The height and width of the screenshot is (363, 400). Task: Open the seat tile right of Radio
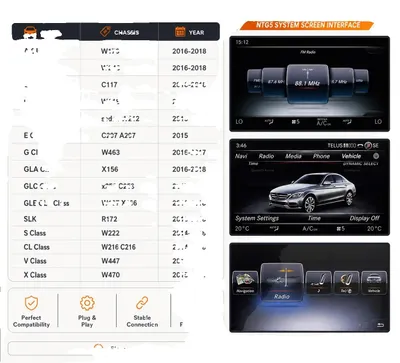pos(318,283)
